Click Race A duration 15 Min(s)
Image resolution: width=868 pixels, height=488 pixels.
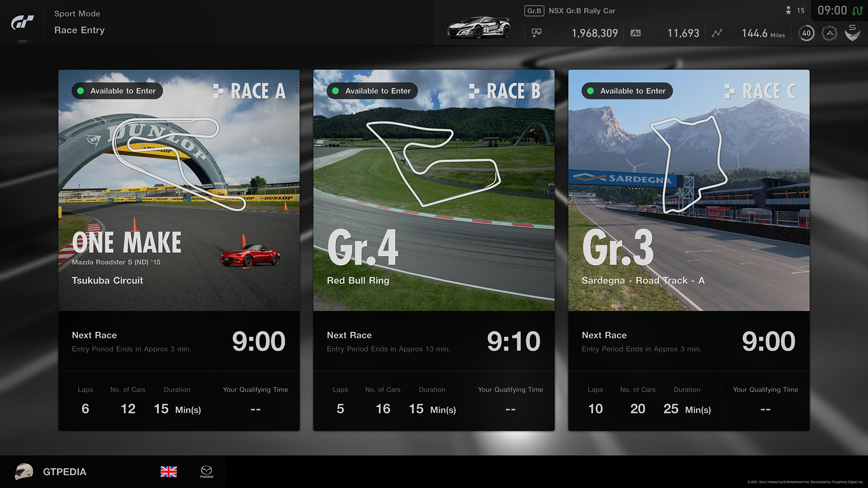point(177,409)
